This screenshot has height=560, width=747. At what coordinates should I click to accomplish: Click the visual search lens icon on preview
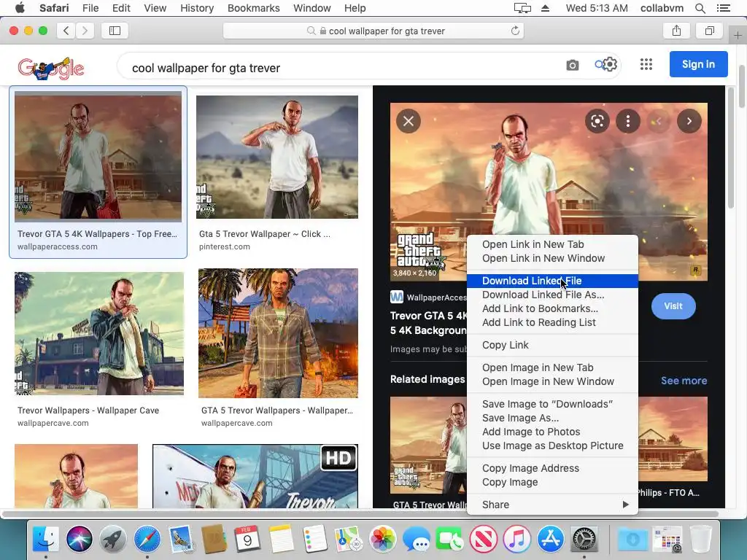click(597, 121)
